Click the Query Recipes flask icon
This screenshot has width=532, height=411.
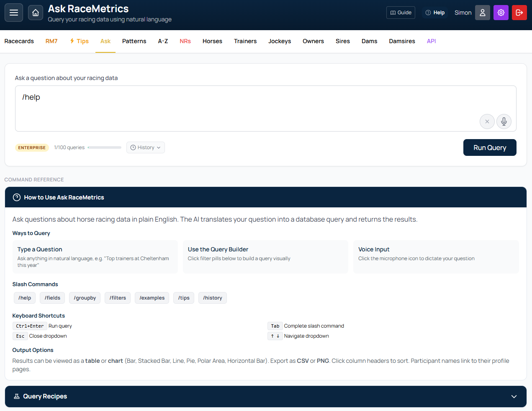(17, 396)
